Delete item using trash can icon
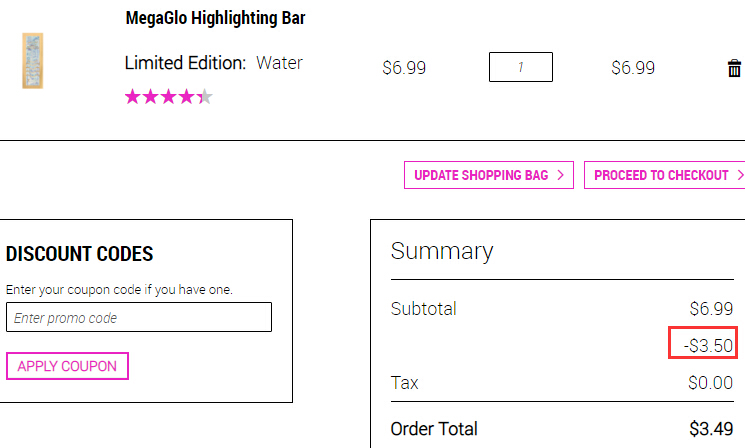Screen dimensions: 745x448 click(x=734, y=68)
